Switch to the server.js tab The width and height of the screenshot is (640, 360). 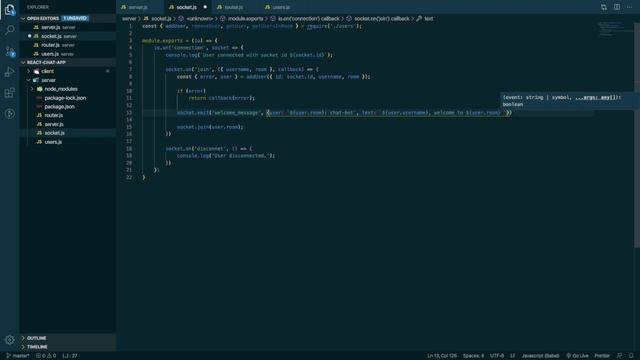(140, 7)
